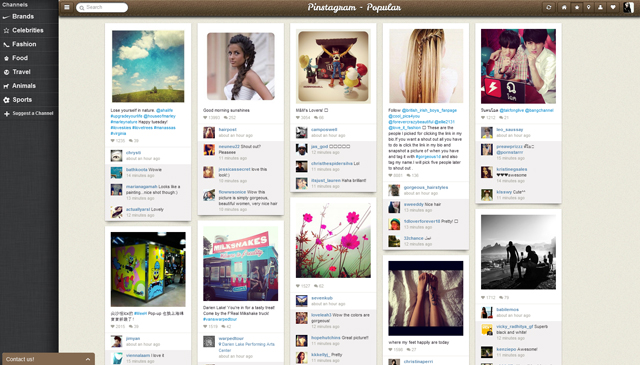Open the blue sky landscape photo
Viewport: 640px width, 365px height.
click(148, 66)
